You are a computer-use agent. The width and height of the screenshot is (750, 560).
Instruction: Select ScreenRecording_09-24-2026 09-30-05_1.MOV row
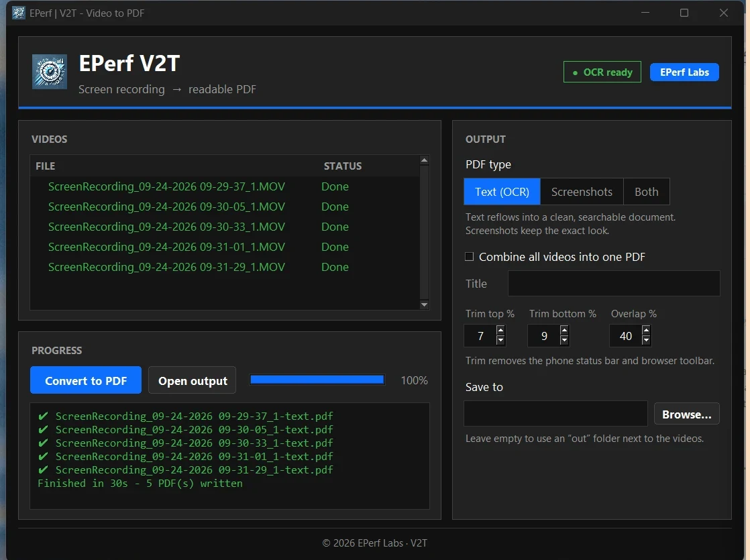[225, 207]
